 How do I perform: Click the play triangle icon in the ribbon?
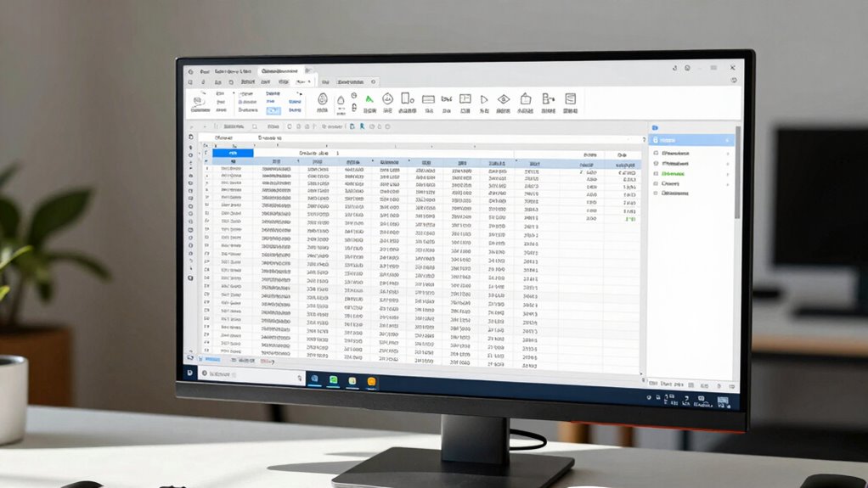[484, 100]
